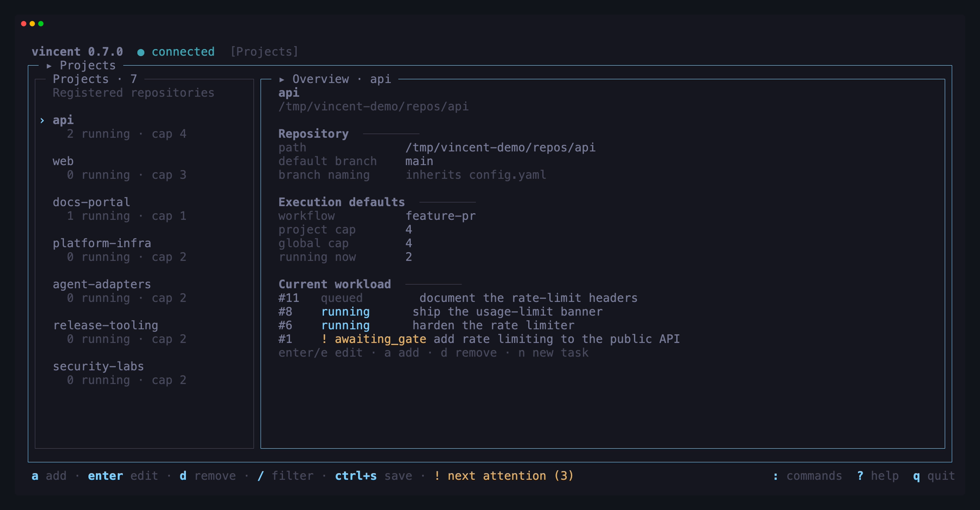Click '2 running · cap 4' under api

pyautogui.click(x=127, y=134)
